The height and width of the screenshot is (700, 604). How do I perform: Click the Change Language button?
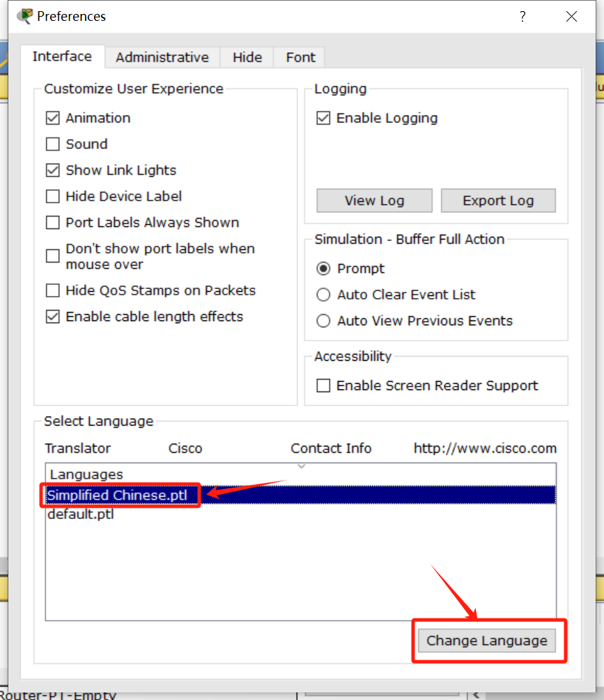pos(486,641)
